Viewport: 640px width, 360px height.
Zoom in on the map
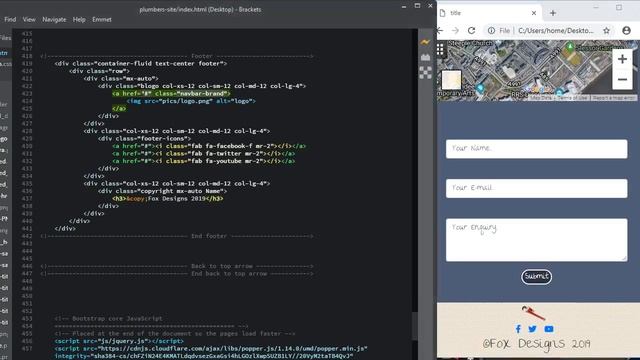coord(622,59)
